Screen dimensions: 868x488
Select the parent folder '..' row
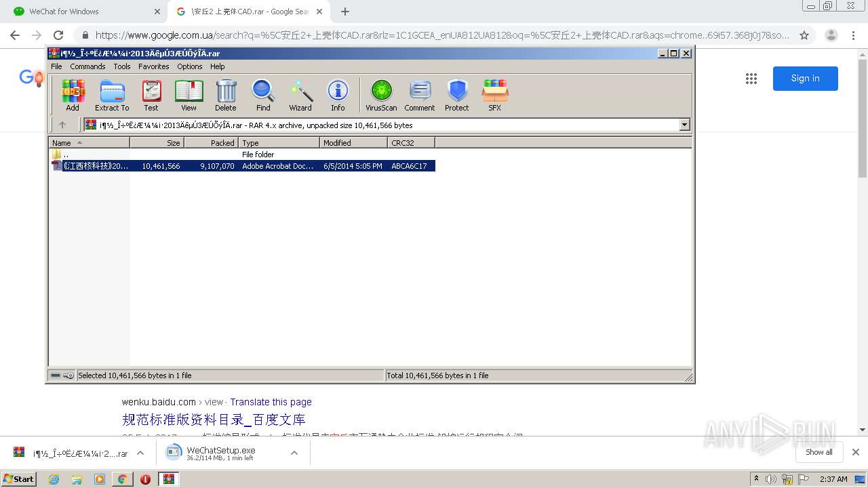click(242, 155)
